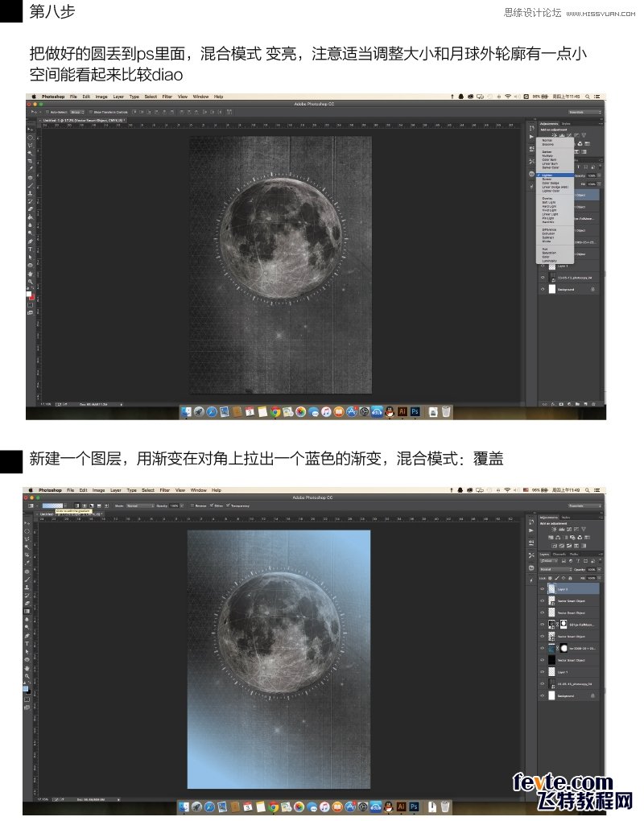Choose Diamond Gradient style in lower options bar
The width and height of the screenshot is (644, 821).
tap(106, 505)
